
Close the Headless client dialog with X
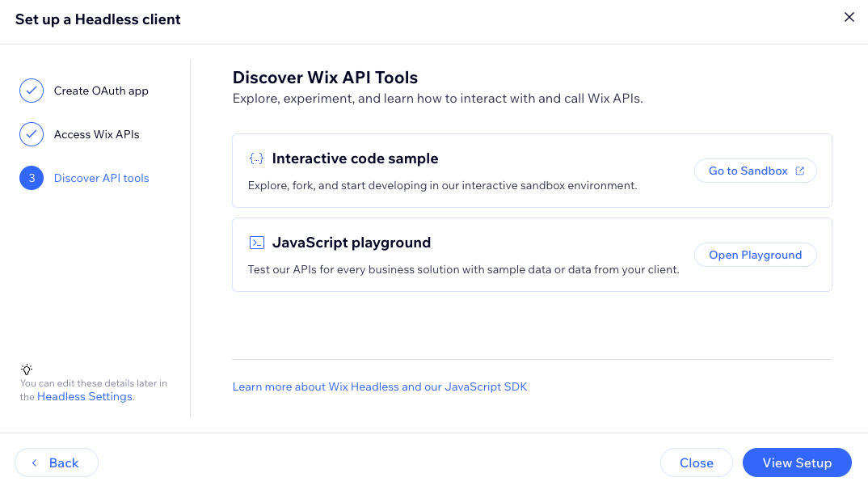click(849, 17)
